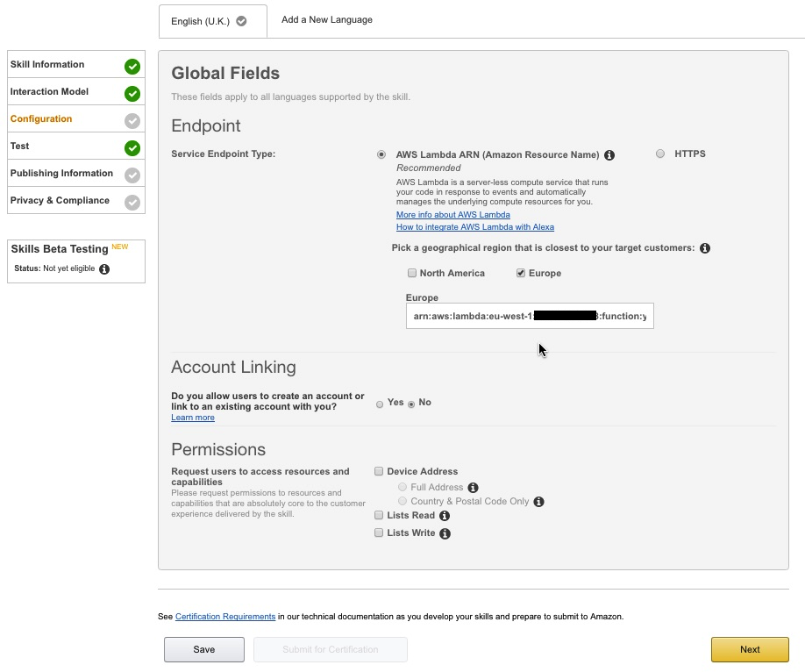
Task: Follow the Learn more account linking link
Action: (193, 418)
